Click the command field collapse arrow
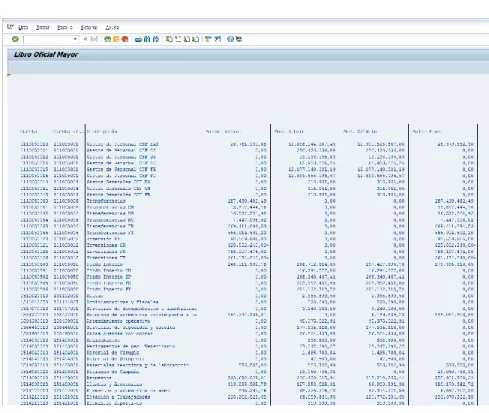The width and height of the screenshot is (489, 413). pyautogui.click(x=85, y=39)
